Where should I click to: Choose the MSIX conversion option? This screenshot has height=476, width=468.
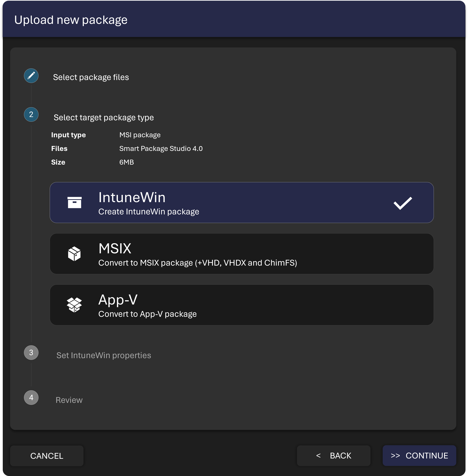coord(241,254)
